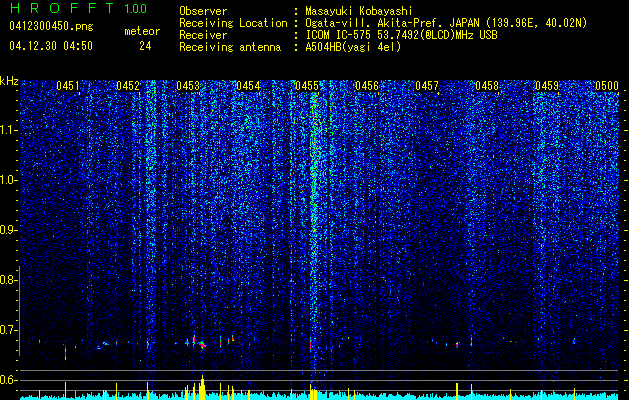Image resolution: width=629 pixels, height=400 pixels.
Task: Click the Receiving Location label
Action: [x=233, y=23]
